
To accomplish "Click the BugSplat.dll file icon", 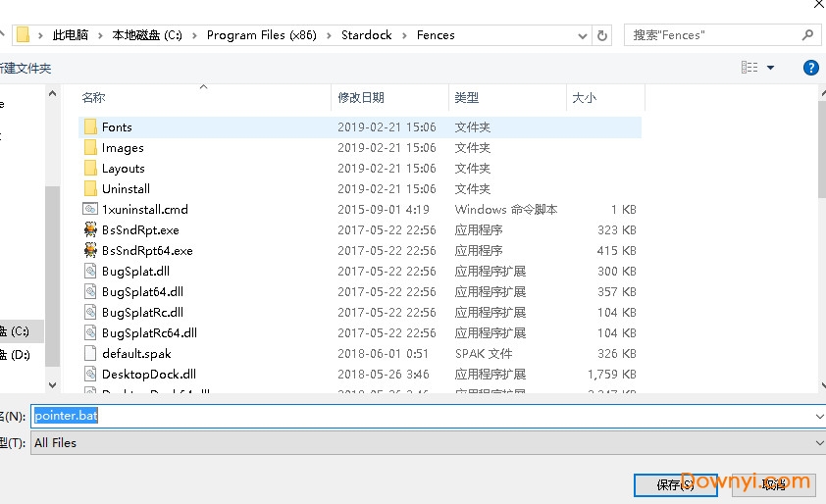I will click(x=90, y=271).
